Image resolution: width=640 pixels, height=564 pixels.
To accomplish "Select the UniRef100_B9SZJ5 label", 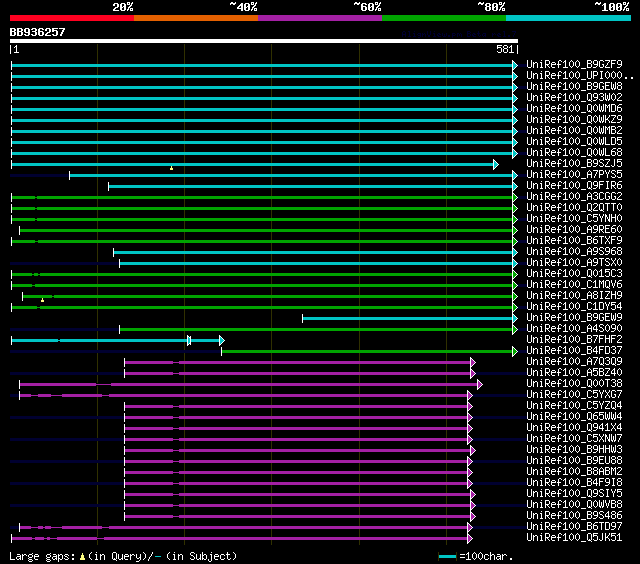I will pyautogui.click(x=574, y=164).
